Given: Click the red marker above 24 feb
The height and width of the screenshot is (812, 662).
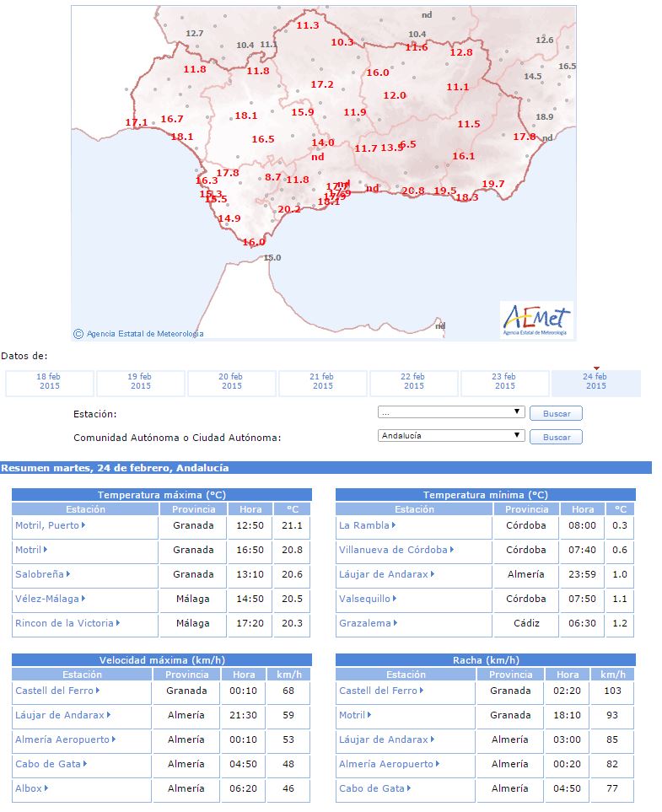Looking at the screenshot, I should click(x=596, y=368).
